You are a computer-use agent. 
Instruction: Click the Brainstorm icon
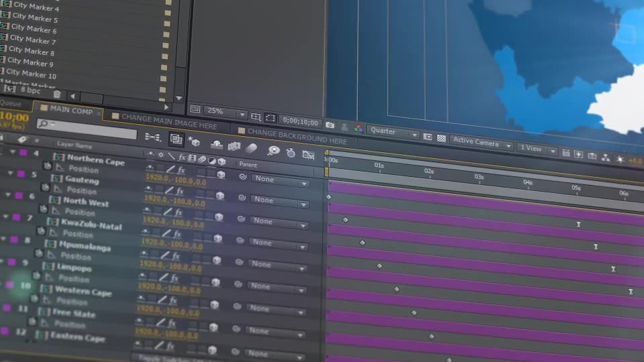(x=273, y=151)
